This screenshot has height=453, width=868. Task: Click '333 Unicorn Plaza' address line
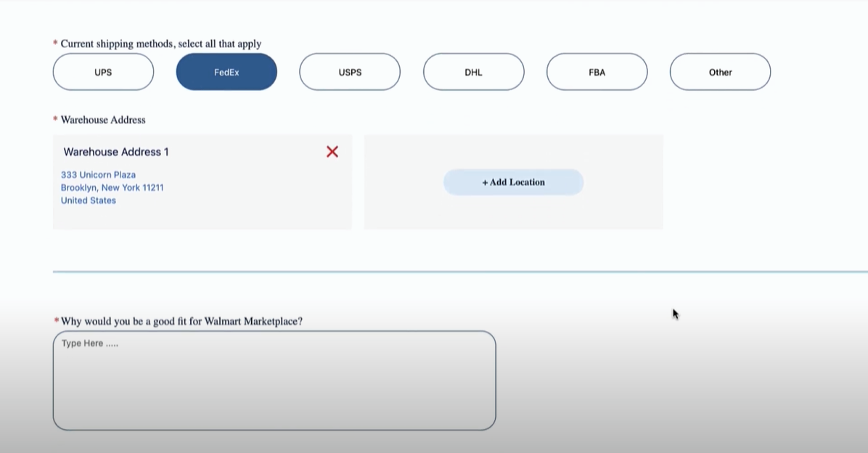point(99,174)
